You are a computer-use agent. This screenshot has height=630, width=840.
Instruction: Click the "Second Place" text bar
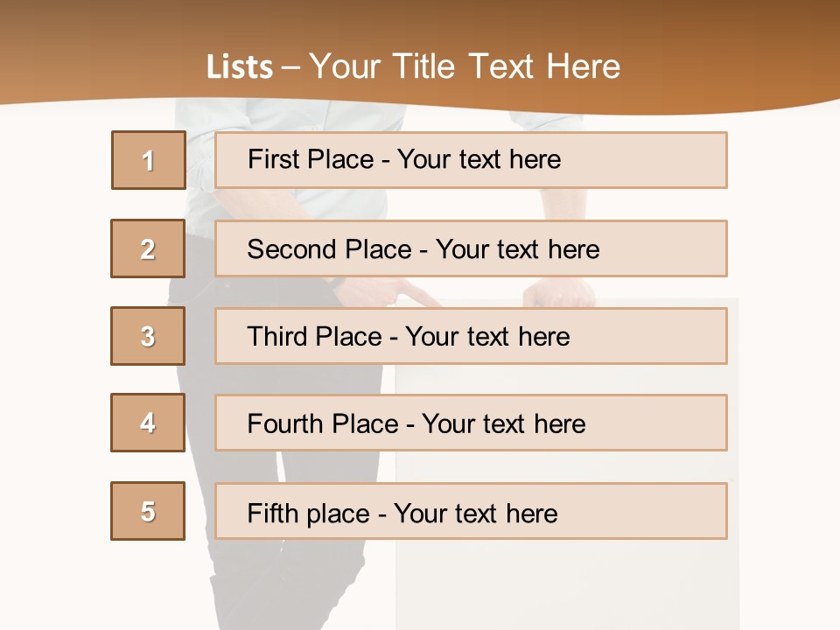click(x=471, y=248)
